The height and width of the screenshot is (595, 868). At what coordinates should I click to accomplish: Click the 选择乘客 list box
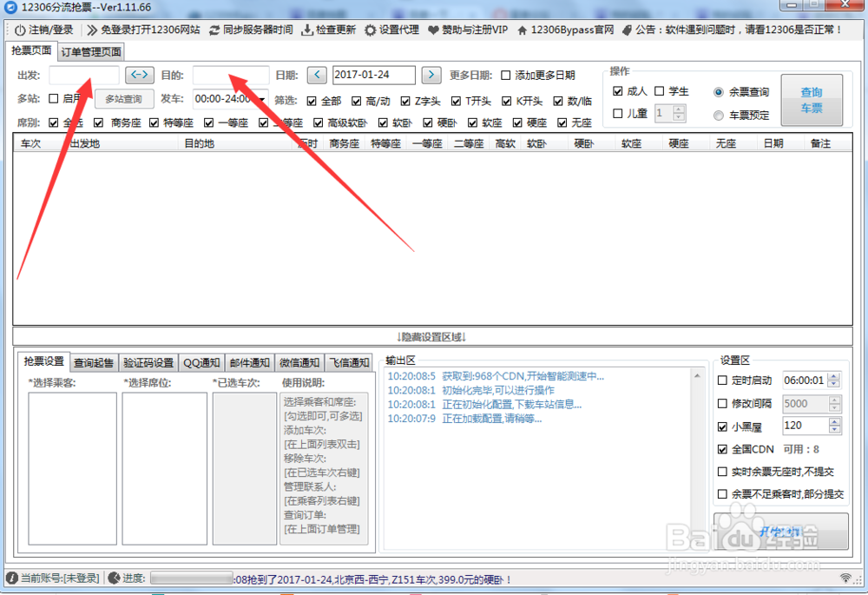click(73, 469)
